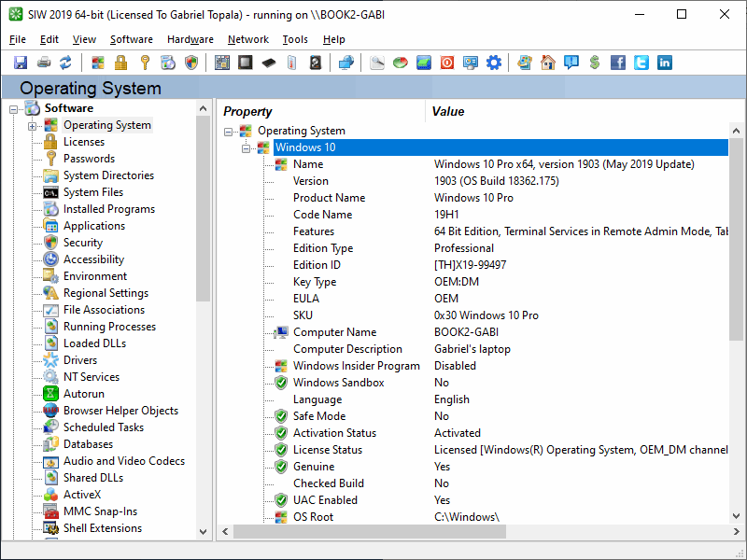Viewport: 747px width, 560px height.
Task: Click the Facebook toolbar icon
Action: coord(618,63)
